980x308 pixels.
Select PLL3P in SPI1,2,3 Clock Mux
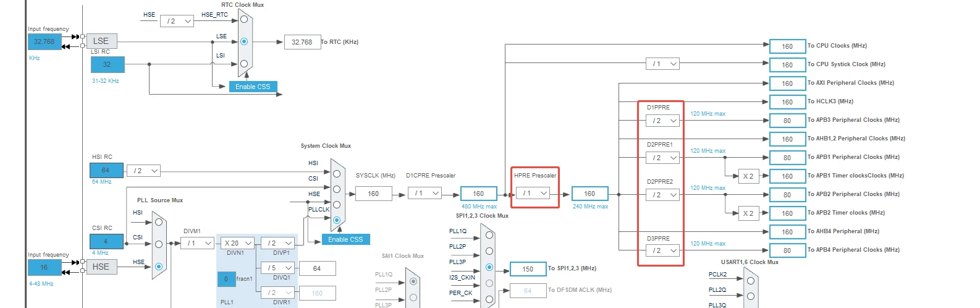489,267
